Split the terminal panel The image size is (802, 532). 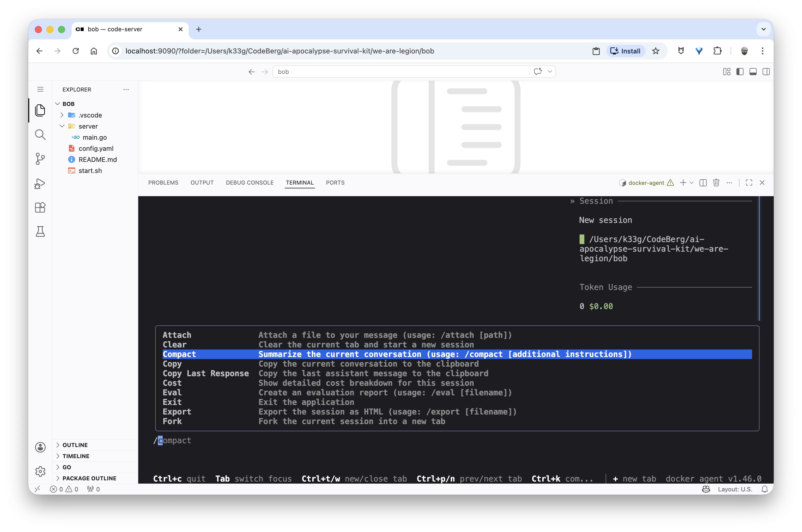click(703, 183)
